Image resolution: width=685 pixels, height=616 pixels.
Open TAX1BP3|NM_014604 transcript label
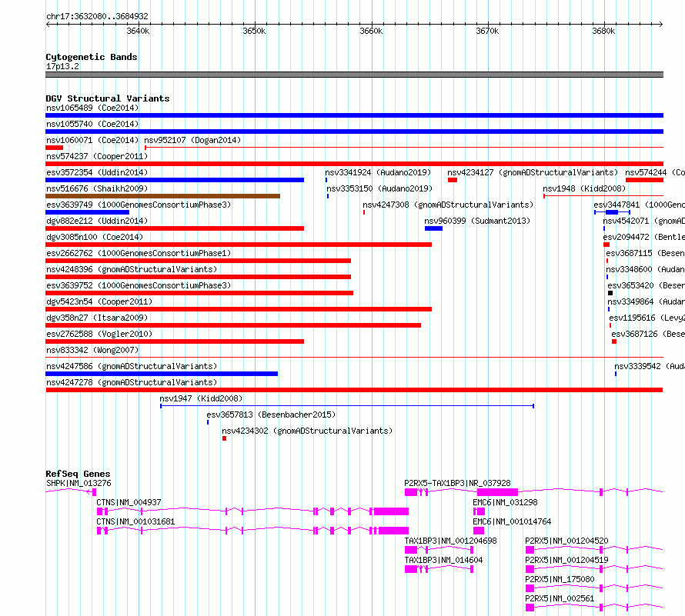coord(443,560)
